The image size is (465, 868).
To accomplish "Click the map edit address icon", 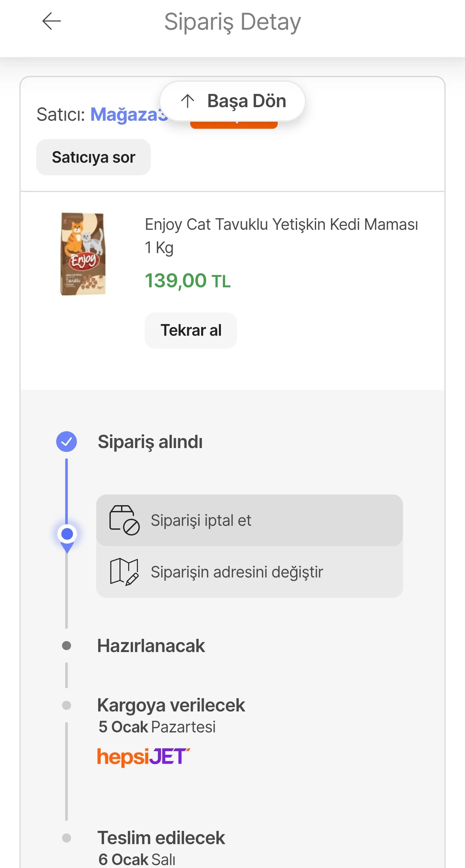I will pyautogui.click(x=124, y=572).
